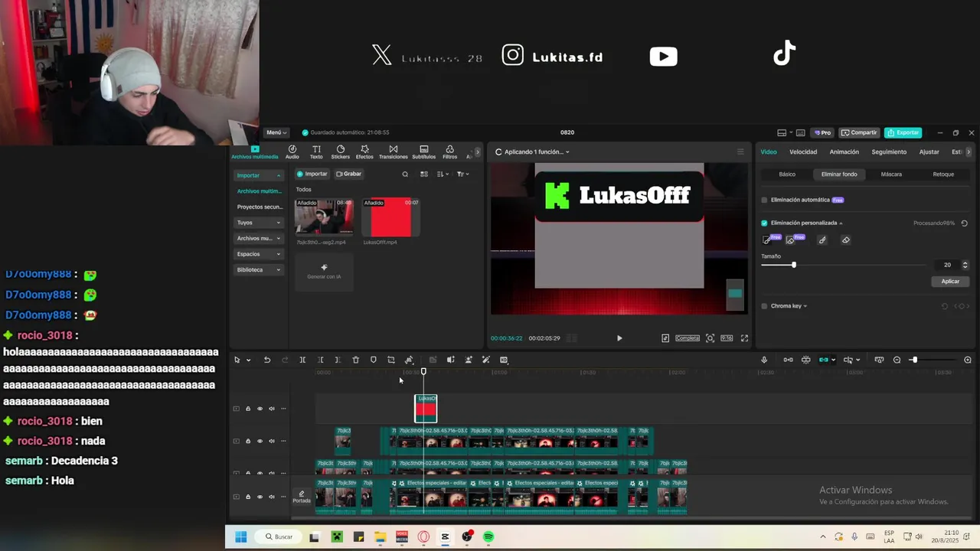Switch to the Animación tab
This screenshot has width=980, height=551.
pyautogui.click(x=844, y=152)
